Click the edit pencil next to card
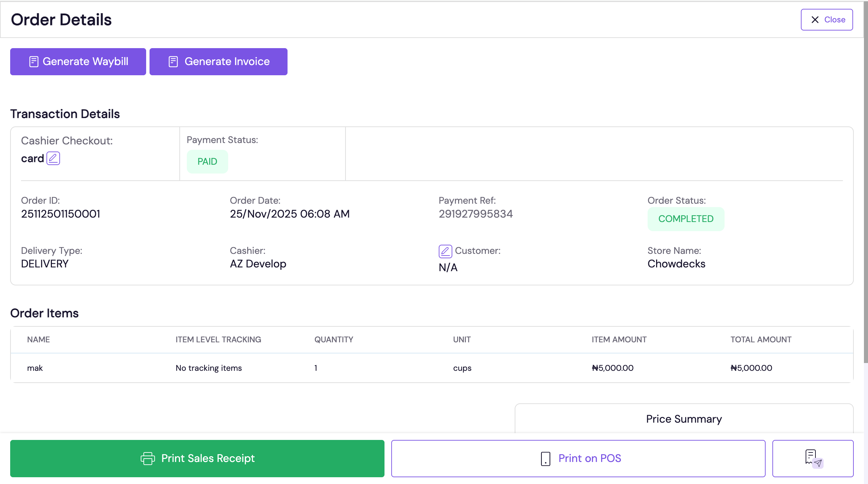 (53, 158)
